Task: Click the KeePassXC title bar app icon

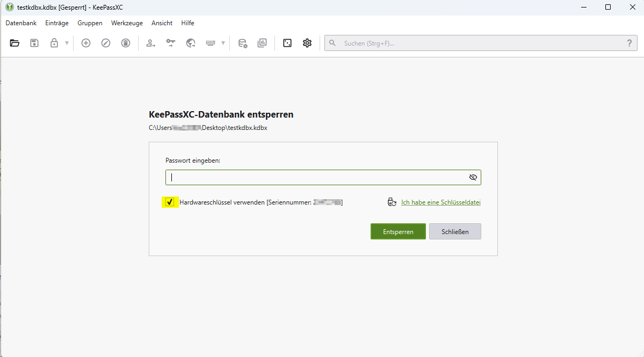Action: [x=10, y=8]
